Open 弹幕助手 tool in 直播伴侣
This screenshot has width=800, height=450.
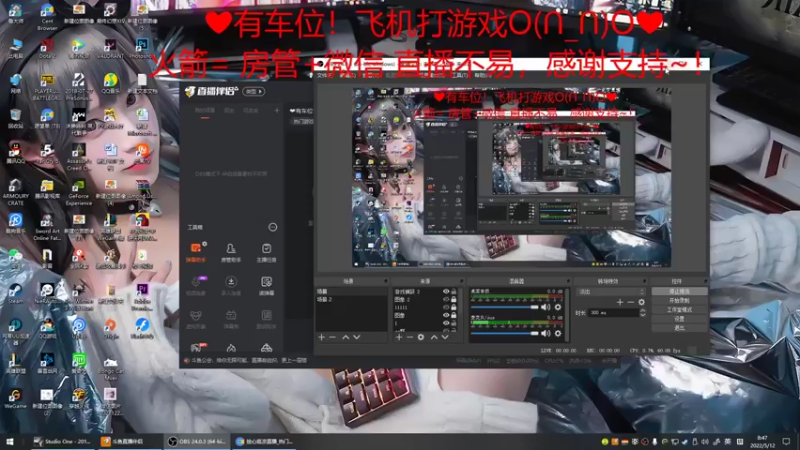(195, 253)
